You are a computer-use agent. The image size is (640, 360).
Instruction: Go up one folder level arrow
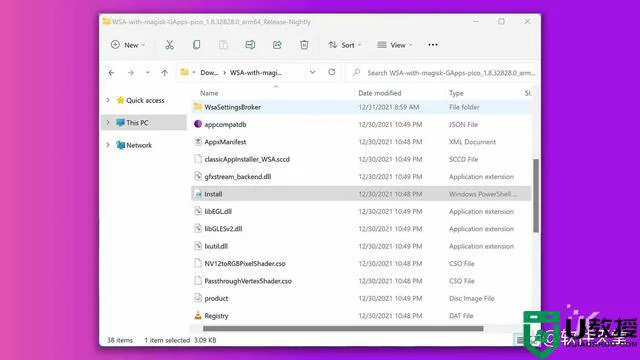[164, 73]
